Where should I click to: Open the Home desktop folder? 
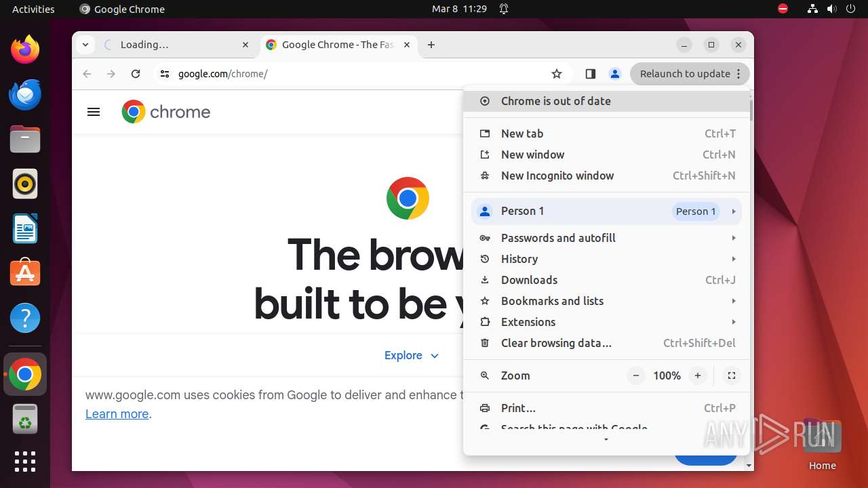coord(822,444)
